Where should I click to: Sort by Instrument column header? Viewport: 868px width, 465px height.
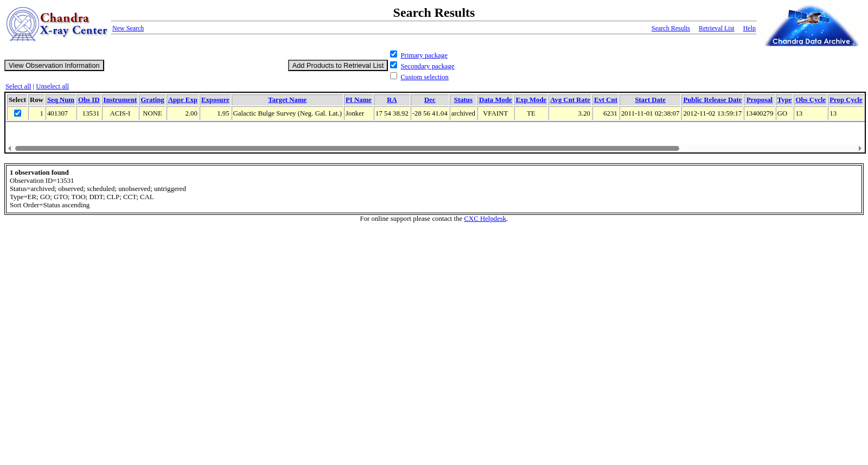(120, 100)
